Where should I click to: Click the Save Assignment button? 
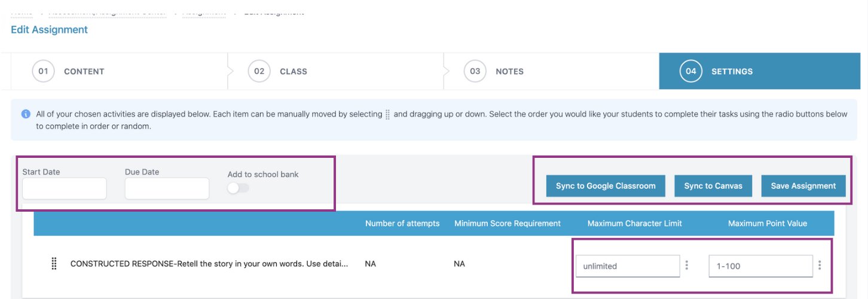click(803, 186)
